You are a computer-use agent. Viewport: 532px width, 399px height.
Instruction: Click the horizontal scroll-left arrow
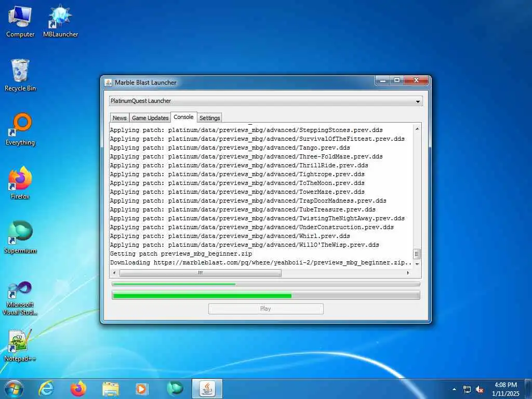[114, 273]
